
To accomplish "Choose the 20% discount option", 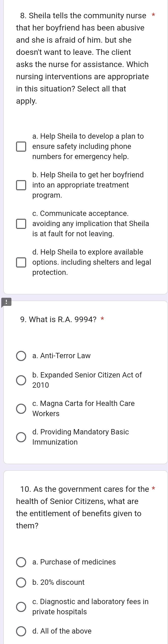I will click(21, 583).
